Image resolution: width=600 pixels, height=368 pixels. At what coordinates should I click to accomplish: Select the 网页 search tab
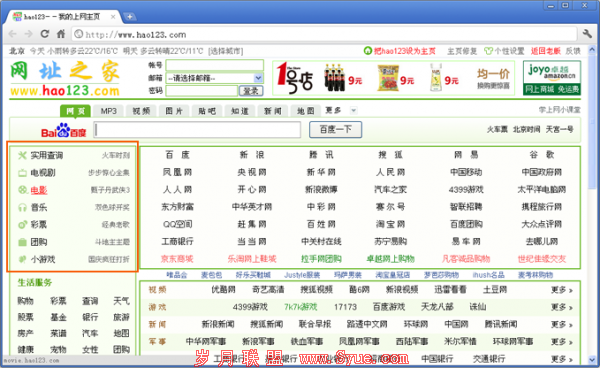75,111
